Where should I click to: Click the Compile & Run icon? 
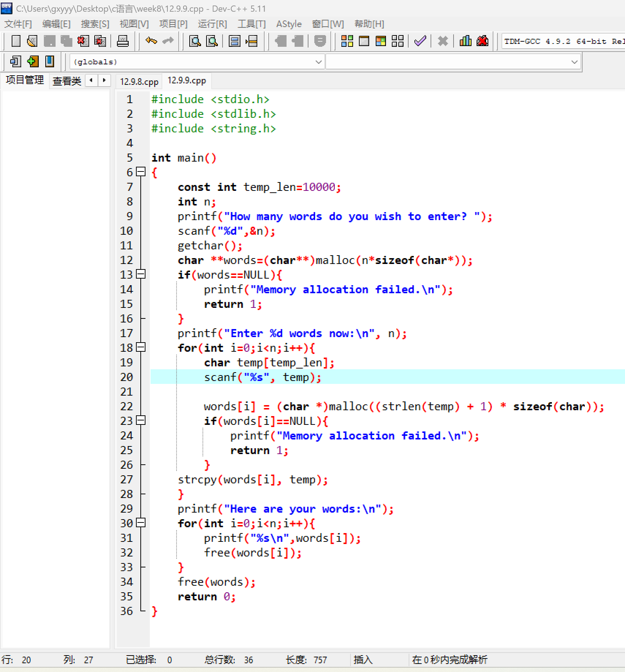381,41
